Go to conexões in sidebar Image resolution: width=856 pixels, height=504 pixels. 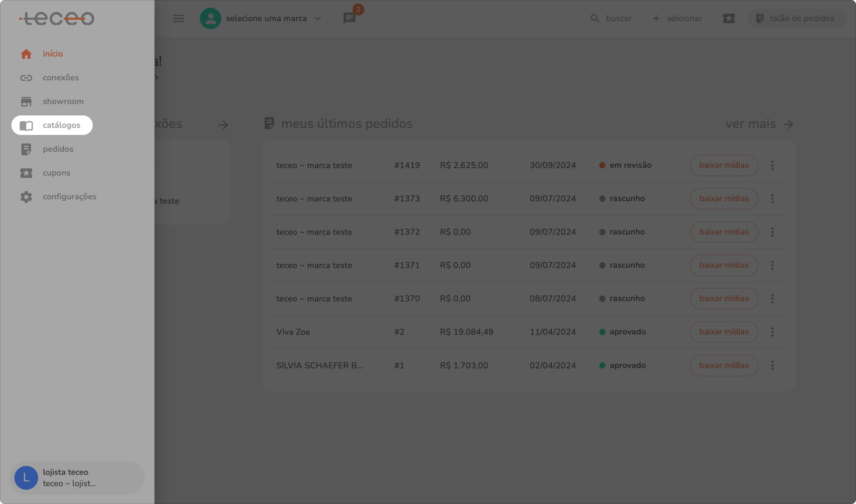(61, 78)
